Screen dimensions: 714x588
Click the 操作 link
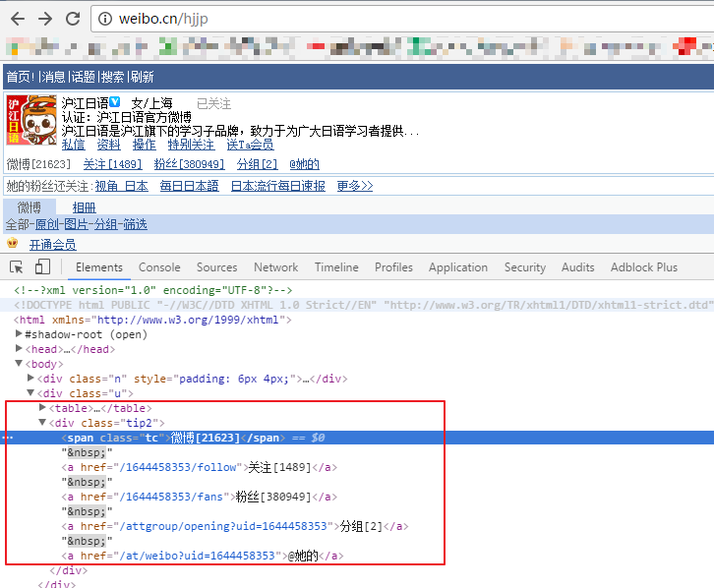click(x=145, y=145)
